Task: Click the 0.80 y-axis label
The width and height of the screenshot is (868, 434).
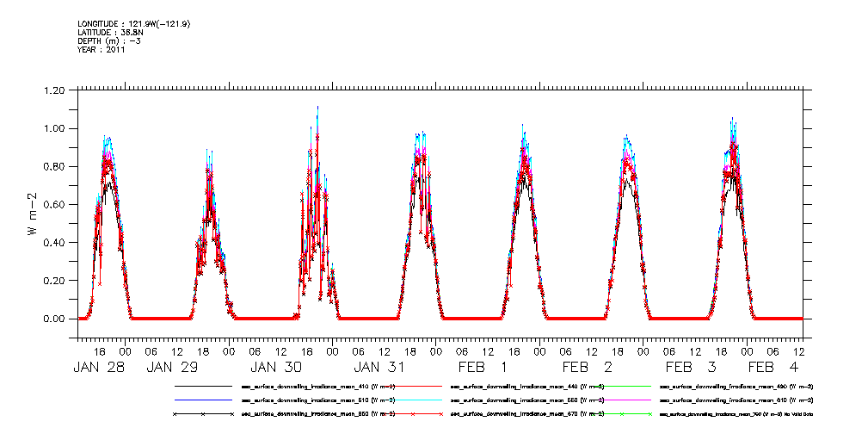Action: [54, 167]
